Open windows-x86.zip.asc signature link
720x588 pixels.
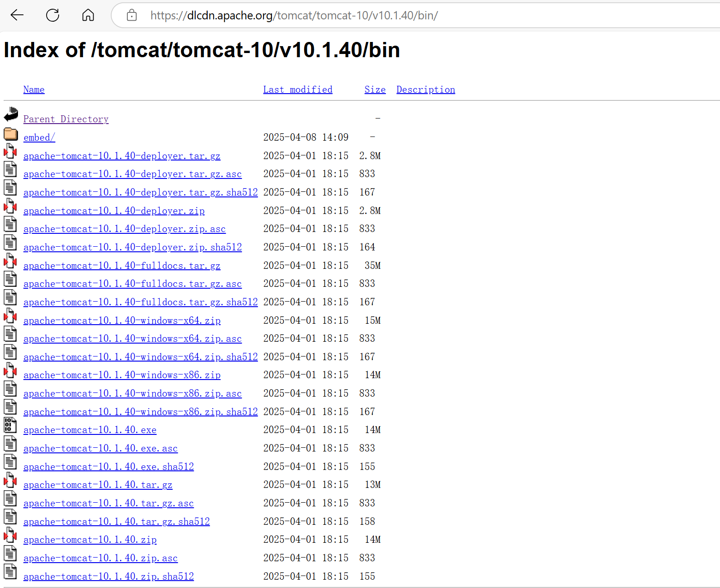[x=132, y=393]
